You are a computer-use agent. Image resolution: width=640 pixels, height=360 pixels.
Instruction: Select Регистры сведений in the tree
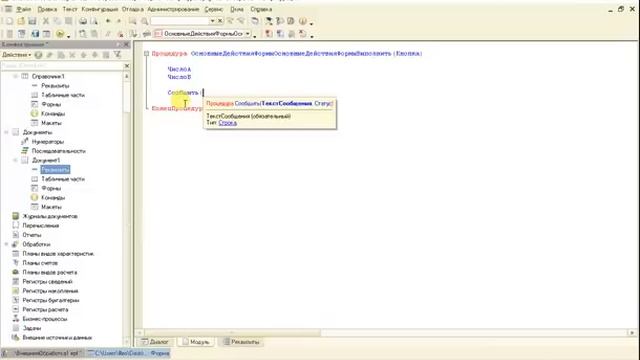[x=47, y=282]
